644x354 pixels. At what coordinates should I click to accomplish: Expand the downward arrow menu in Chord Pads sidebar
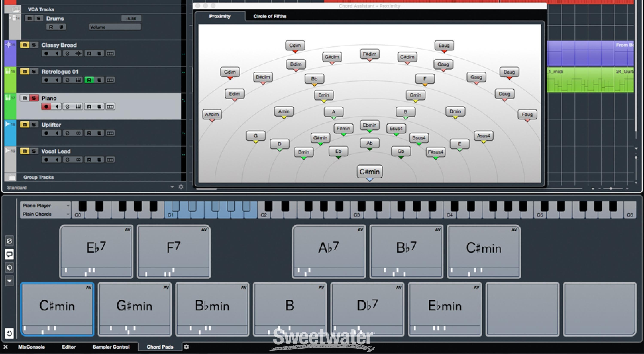pyautogui.click(x=9, y=281)
